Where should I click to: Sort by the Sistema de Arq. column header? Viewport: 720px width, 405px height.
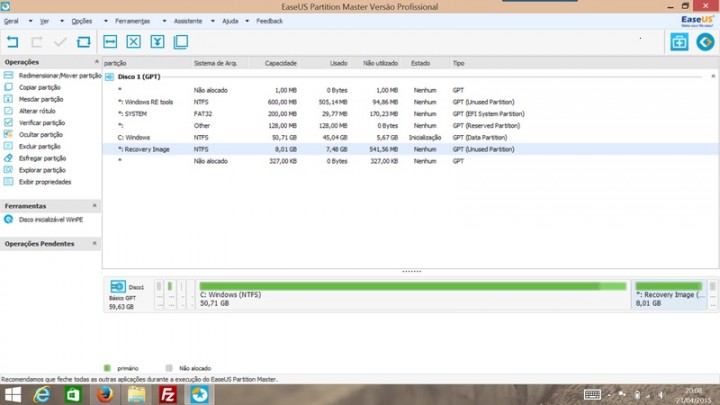click(215, 63)
